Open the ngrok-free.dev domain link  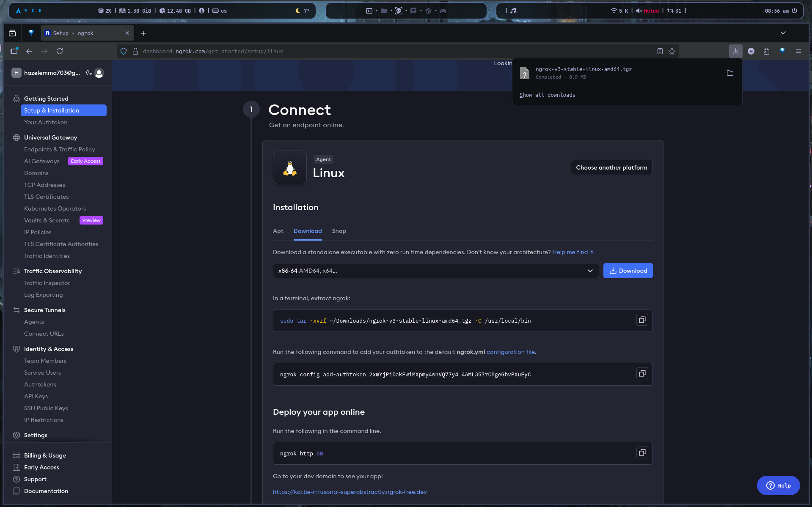[x=350, y=492]
